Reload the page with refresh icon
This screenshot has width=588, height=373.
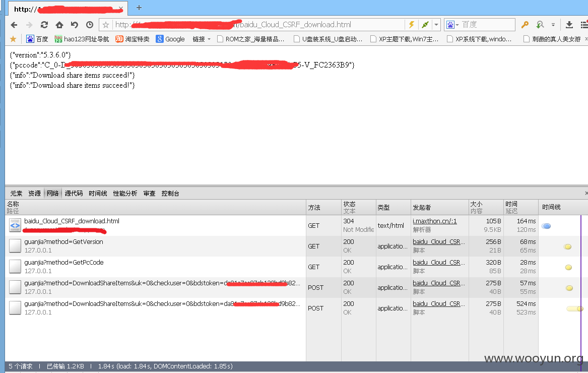(x=44, y=25)
